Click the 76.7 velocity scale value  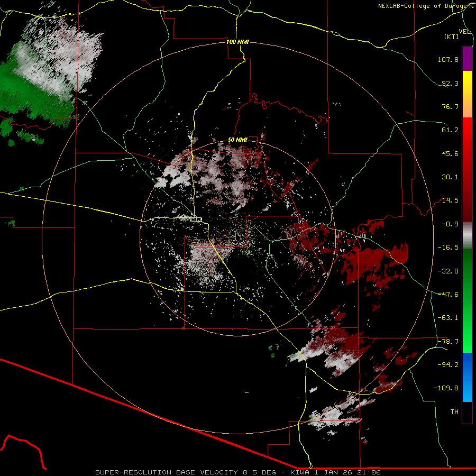450,106
